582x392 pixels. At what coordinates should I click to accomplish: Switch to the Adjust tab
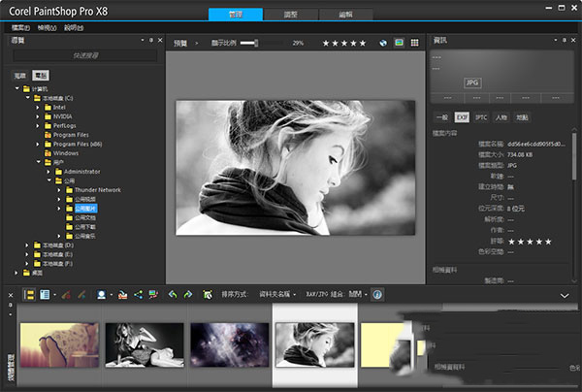pyautogui.click(x=291, y=15)
